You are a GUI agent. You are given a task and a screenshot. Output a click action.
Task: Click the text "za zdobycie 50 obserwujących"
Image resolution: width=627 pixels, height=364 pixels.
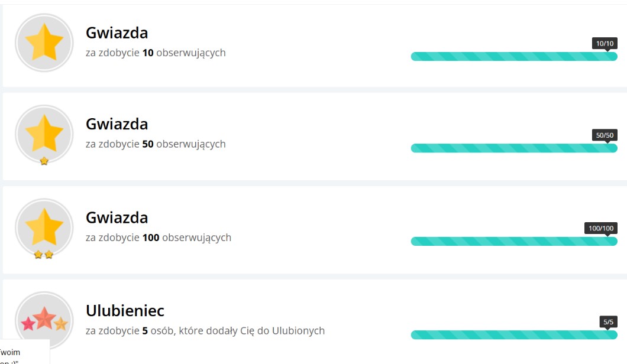tap(156, 144)
